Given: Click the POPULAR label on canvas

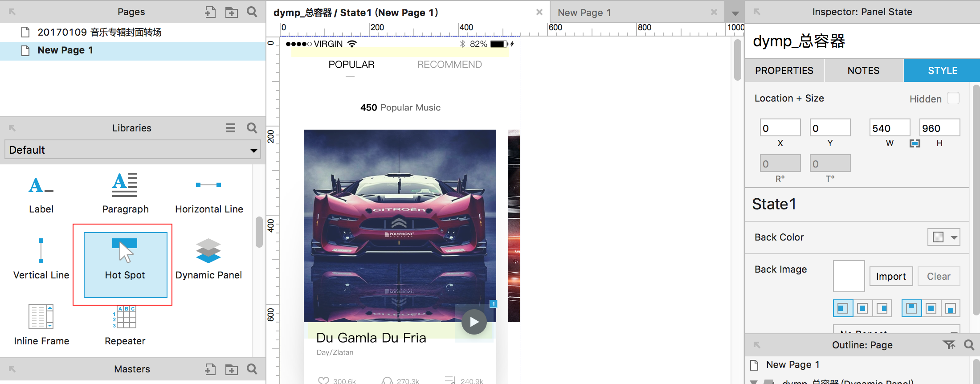Looking at the screenshot, I should click(x=351, y=65).
